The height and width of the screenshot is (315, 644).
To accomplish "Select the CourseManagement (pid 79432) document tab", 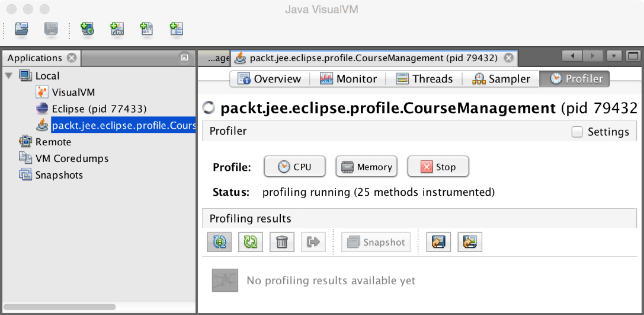I will [x=374, y=58].
